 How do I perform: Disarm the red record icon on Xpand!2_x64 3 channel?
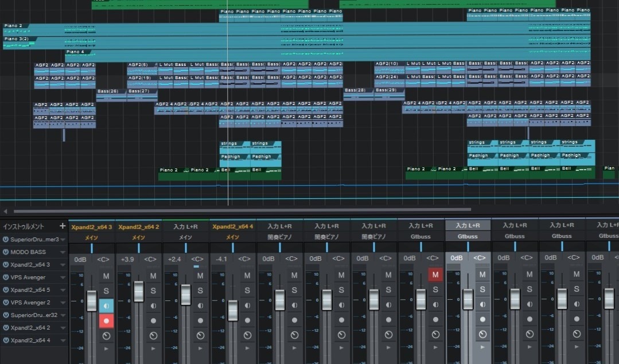pos(106,321)
